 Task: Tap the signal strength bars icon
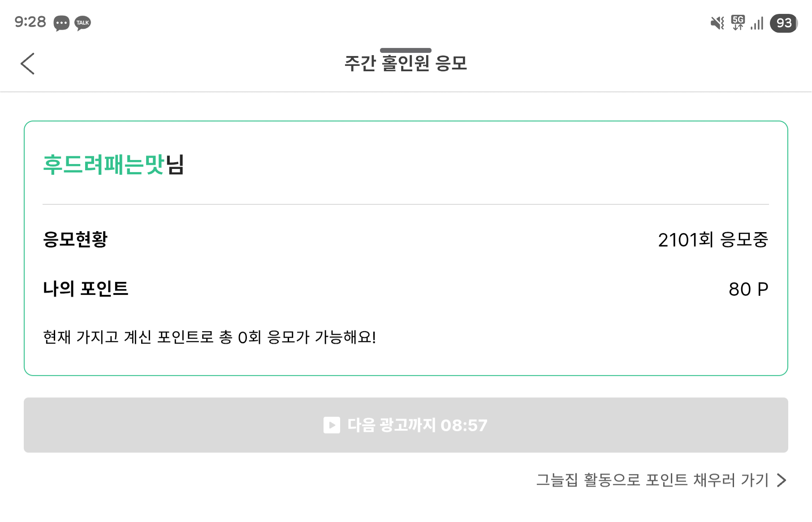pos(757,23)
